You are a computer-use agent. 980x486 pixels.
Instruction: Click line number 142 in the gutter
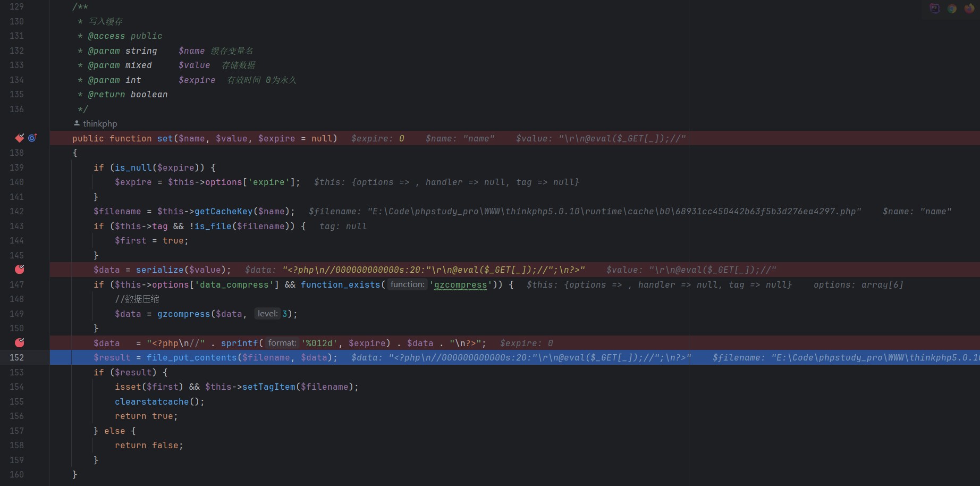[16, 211]
